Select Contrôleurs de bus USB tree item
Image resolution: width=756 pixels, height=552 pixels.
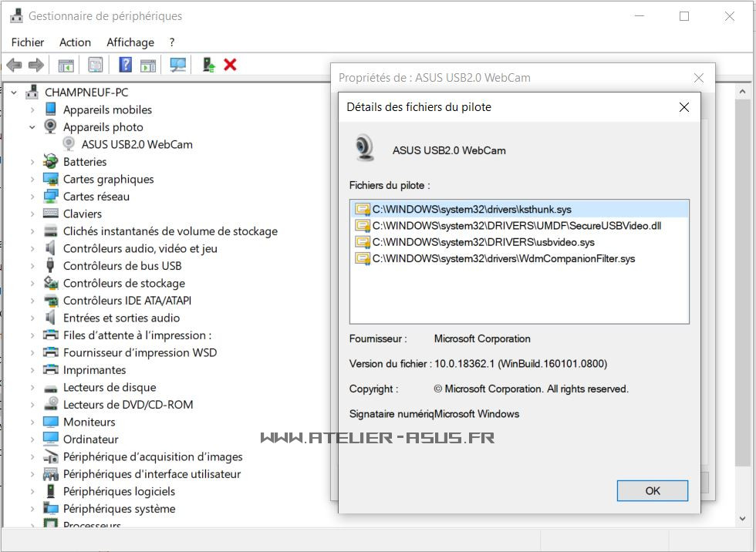[x=122, y=266]
